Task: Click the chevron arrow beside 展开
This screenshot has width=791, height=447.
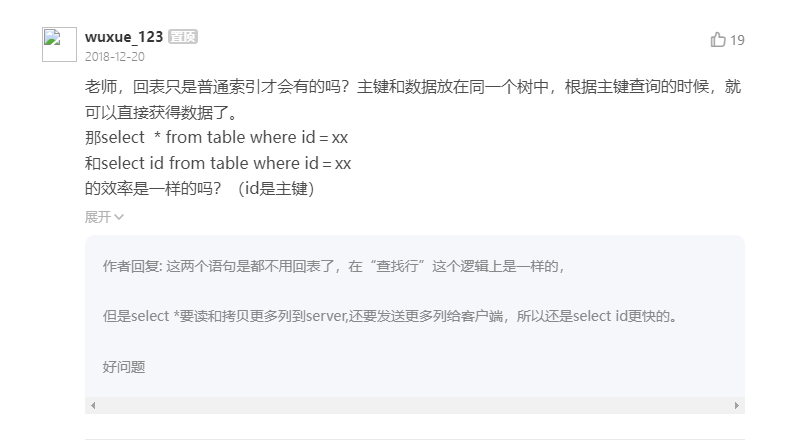Action: 119,216
